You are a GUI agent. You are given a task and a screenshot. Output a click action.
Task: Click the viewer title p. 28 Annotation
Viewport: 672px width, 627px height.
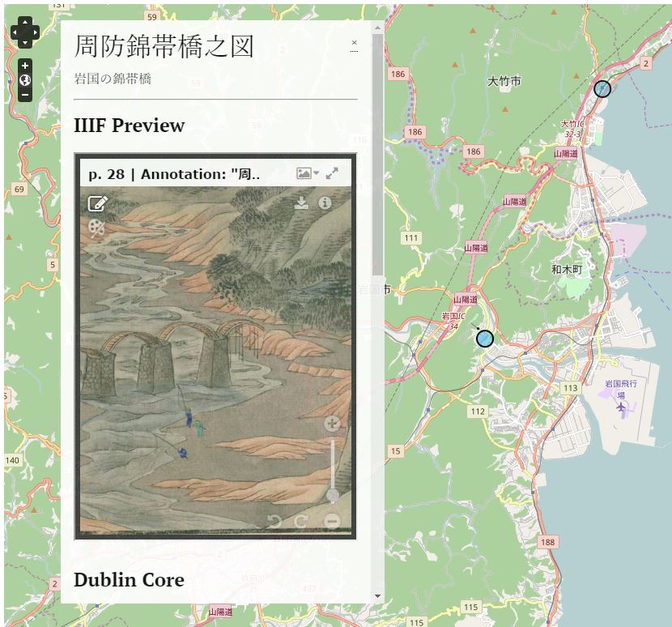tap(174, 174)
